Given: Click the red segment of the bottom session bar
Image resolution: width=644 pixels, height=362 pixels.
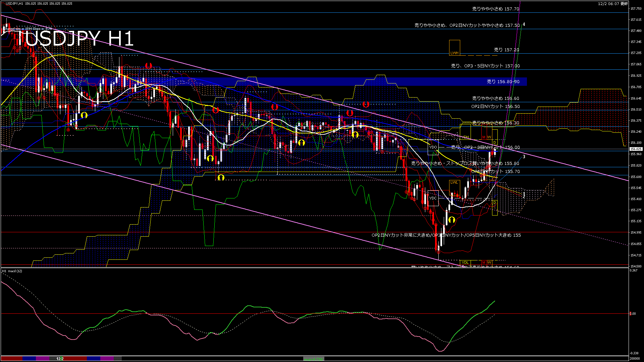Looking at the screenshot, I should pos(12,359).
